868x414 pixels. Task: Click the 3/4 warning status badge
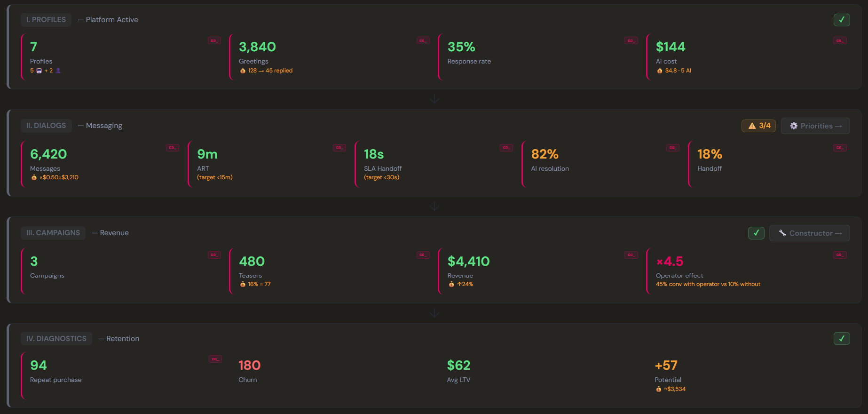(758, 126)
